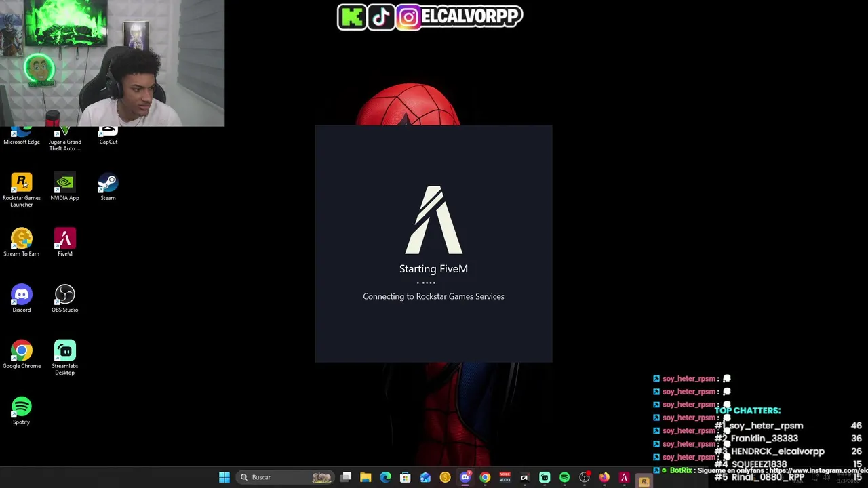Open Outlook mail taskbar icon

(x=425, y=477)
